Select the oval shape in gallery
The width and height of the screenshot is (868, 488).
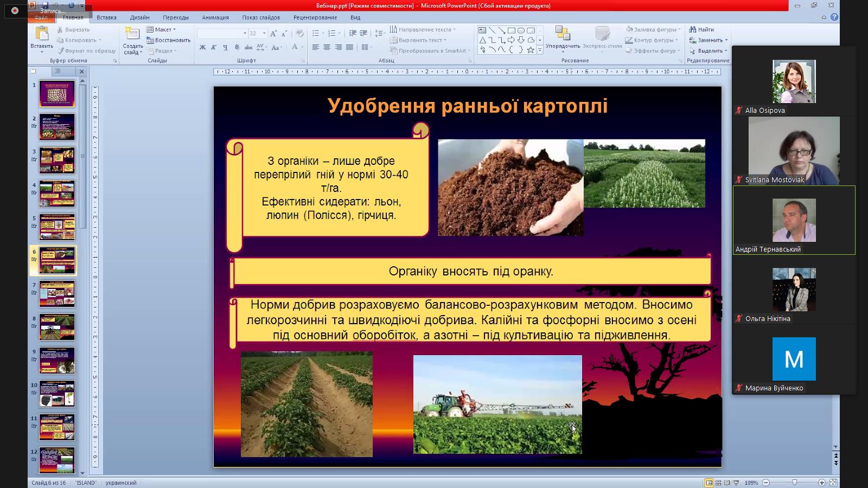click(x=521, y=30)
